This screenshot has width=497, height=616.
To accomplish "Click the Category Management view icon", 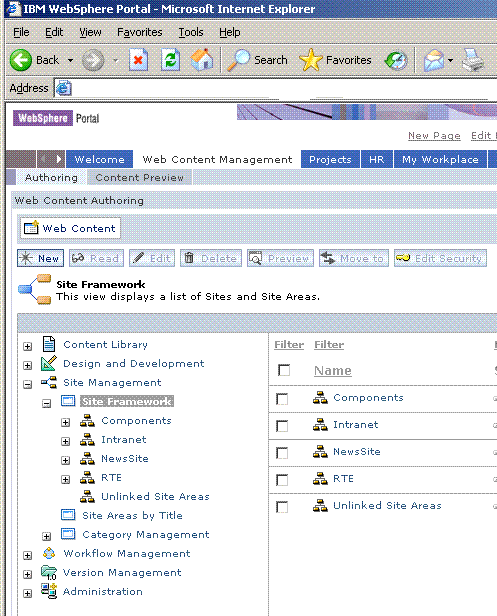I will click(x=68, y=534).
